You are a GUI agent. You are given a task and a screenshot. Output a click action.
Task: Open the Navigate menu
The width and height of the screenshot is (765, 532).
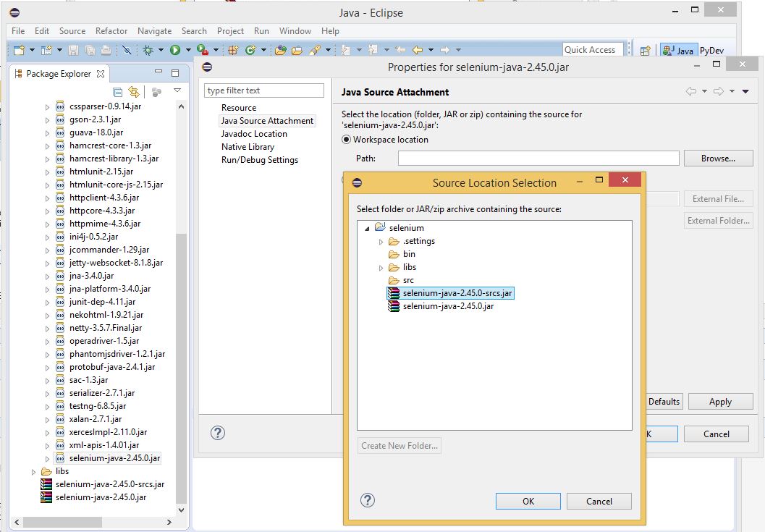[155, 30]
